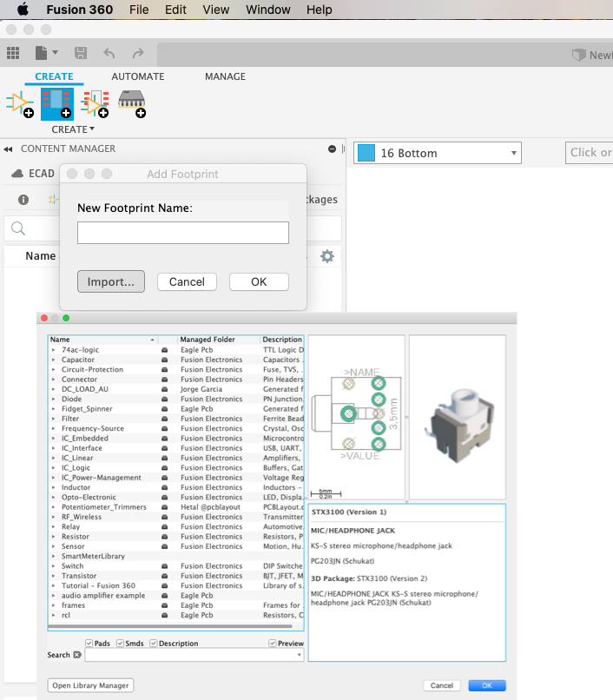The width and height of the screenshot is (613, 700).
Task: Select the SmartMeterLibrary row
Action: [176, 556]
